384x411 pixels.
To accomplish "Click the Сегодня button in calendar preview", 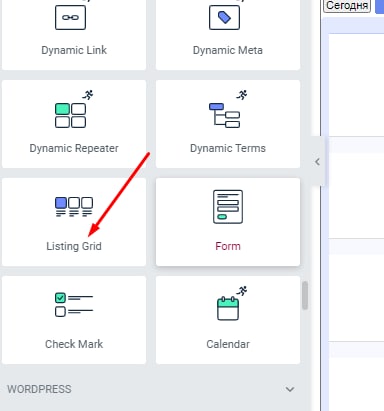I will pos(347,6).
